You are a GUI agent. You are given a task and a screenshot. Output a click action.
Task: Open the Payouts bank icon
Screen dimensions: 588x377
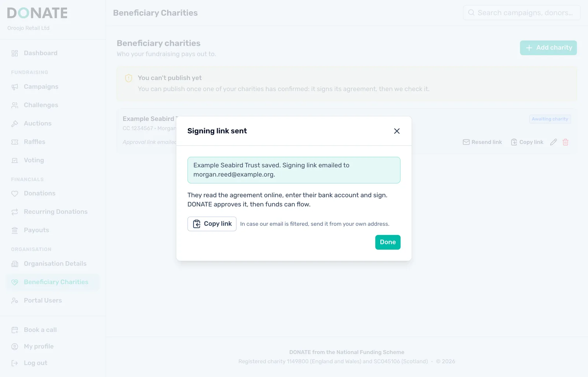point(15,230)
